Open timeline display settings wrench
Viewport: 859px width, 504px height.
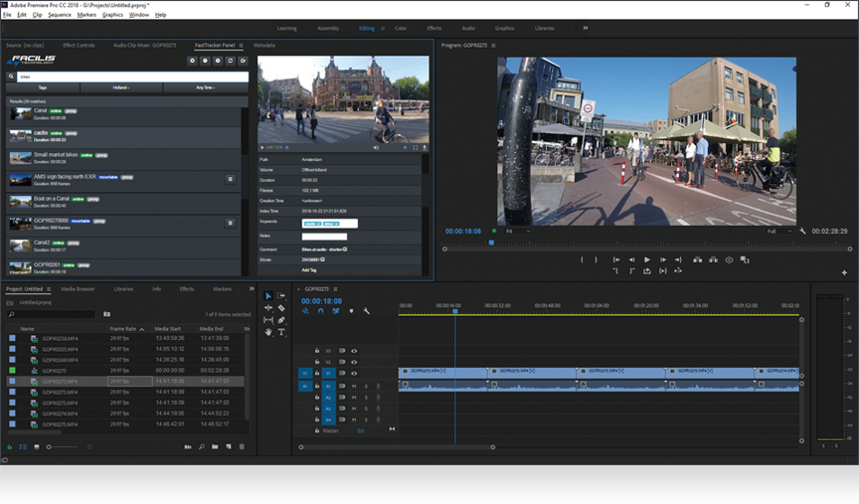(367, 311)
